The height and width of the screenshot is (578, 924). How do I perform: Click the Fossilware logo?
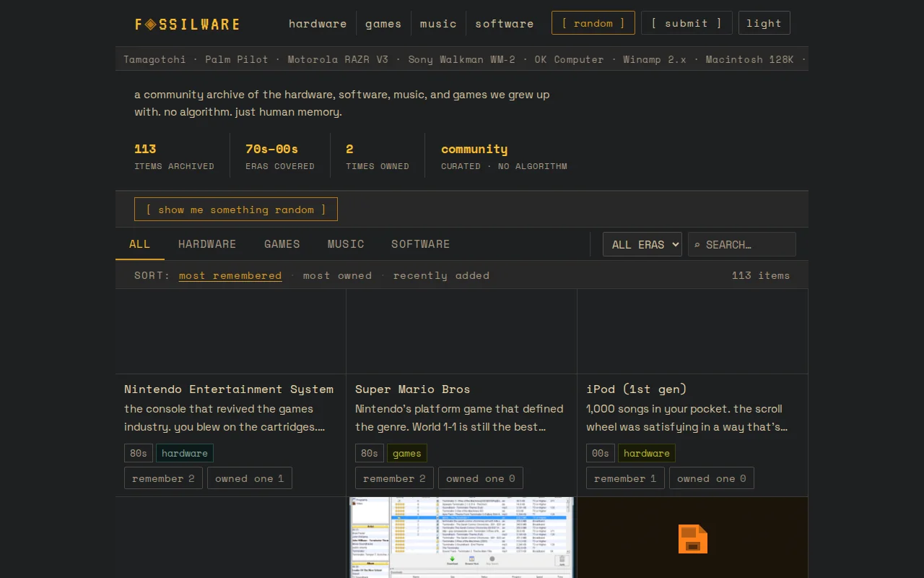click(187, 24)
